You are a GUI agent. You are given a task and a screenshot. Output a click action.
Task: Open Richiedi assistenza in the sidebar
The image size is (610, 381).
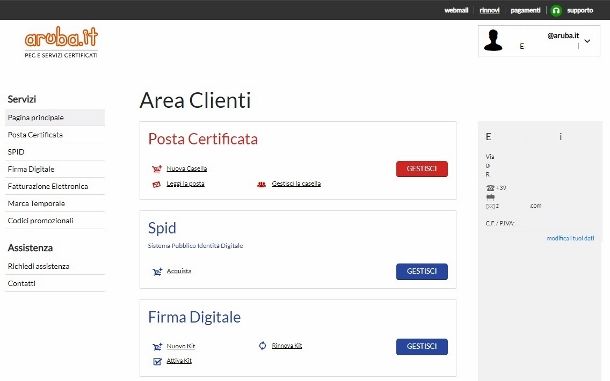pos(55,266)
